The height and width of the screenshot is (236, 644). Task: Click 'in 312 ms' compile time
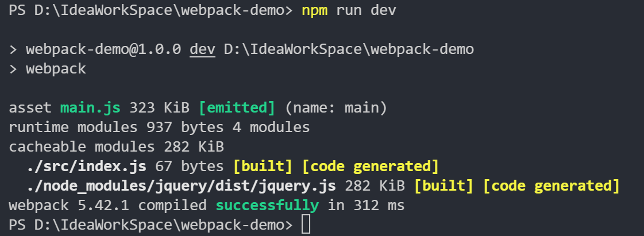pyautogui.click(x=366, y=206)
